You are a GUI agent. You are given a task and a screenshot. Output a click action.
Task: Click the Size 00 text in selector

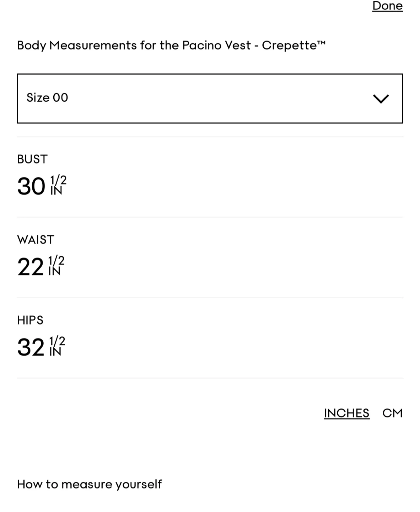[47, 97]
